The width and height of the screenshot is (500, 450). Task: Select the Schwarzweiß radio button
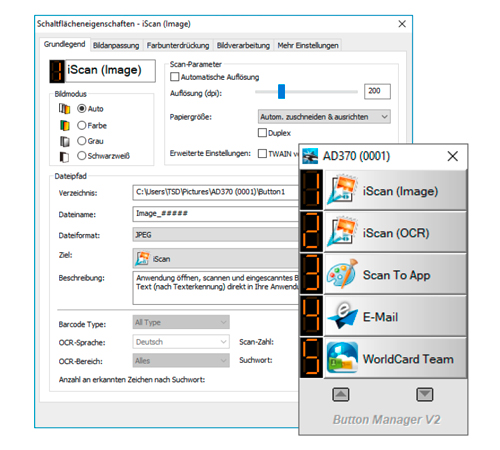tap(82, 156)
